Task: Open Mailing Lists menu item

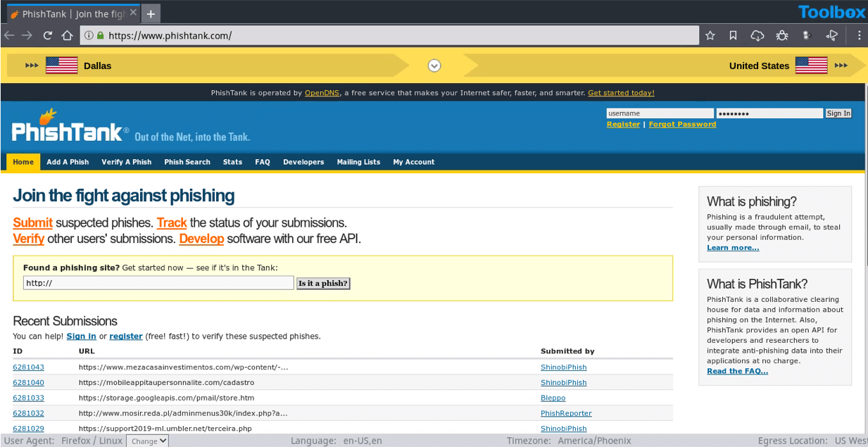Action: pyautogui.click(x=358, y=162)
